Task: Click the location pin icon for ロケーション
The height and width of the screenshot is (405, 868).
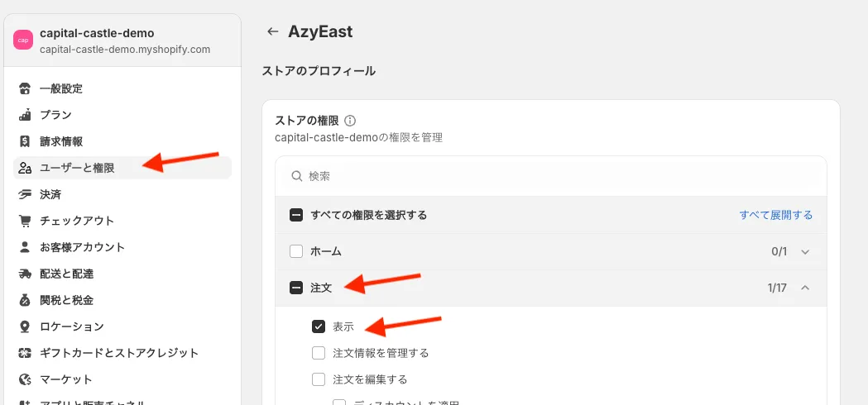Action: click(25, 326)
